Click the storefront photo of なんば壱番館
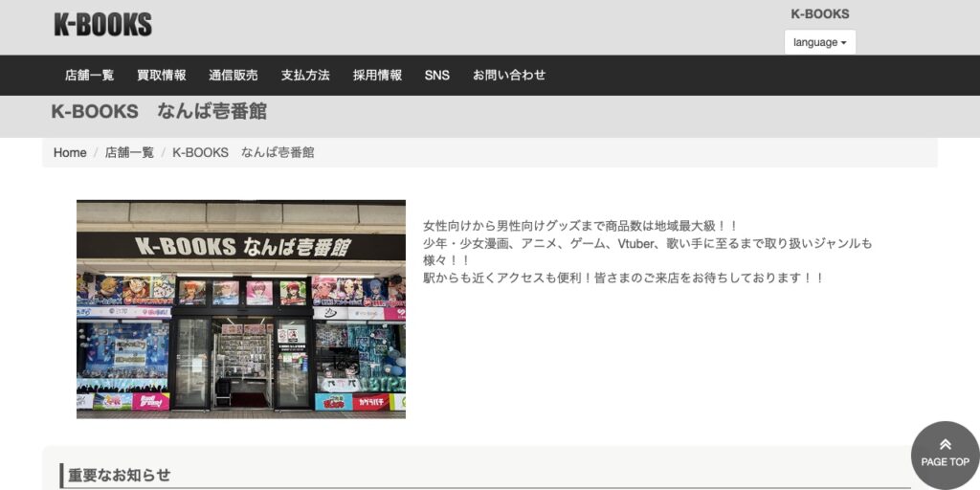Viewport: 980px width, 490px height. 241,309
